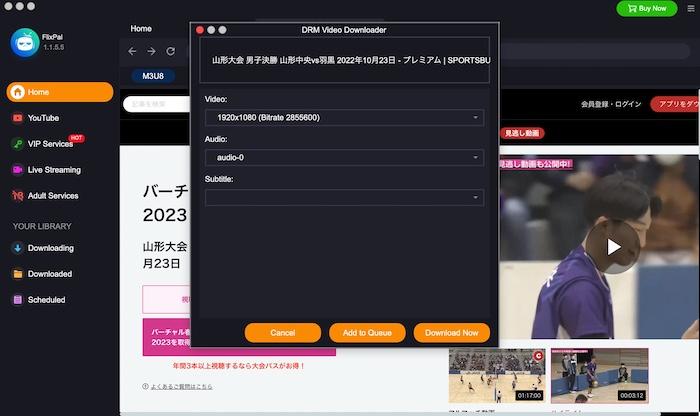Screen dimensions: 700x416
Task: Click the red アプリをダウンロード button
Action: tap(675, 104)
